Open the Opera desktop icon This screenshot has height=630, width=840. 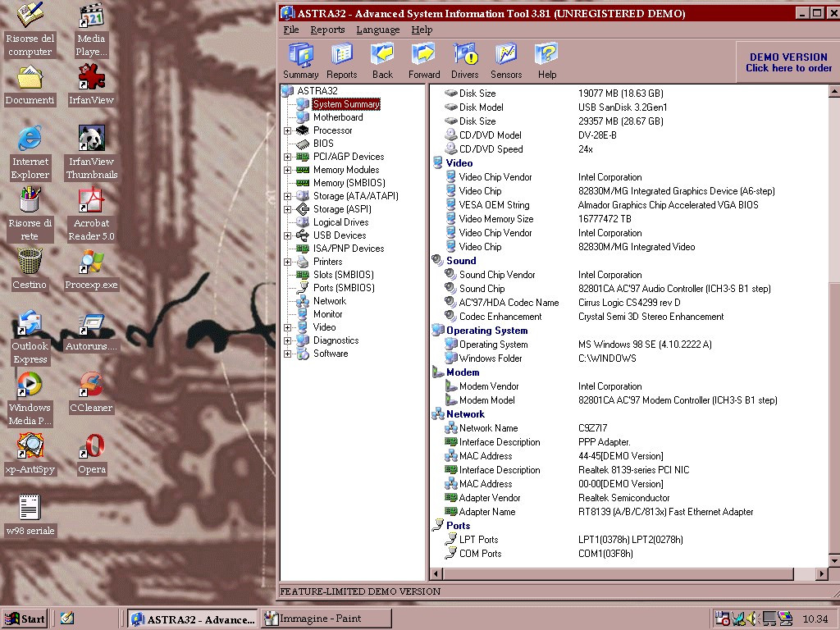[91, 447]
